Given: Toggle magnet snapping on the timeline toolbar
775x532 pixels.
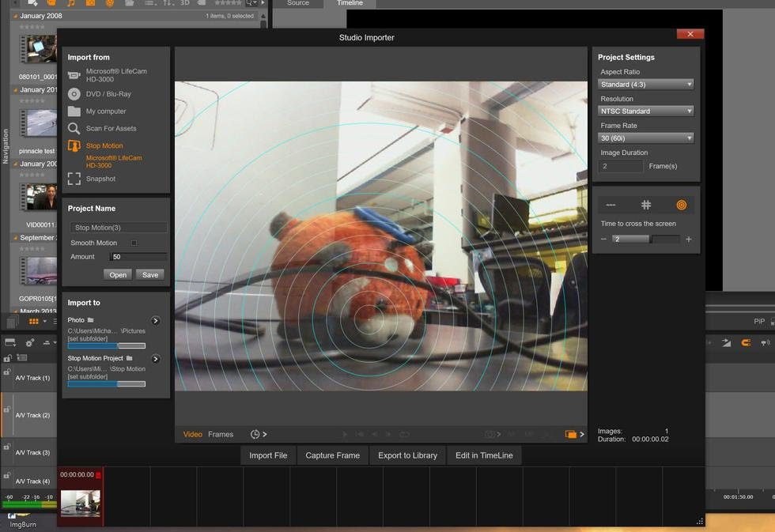Looking at the screenshot, I should [747, 343].
